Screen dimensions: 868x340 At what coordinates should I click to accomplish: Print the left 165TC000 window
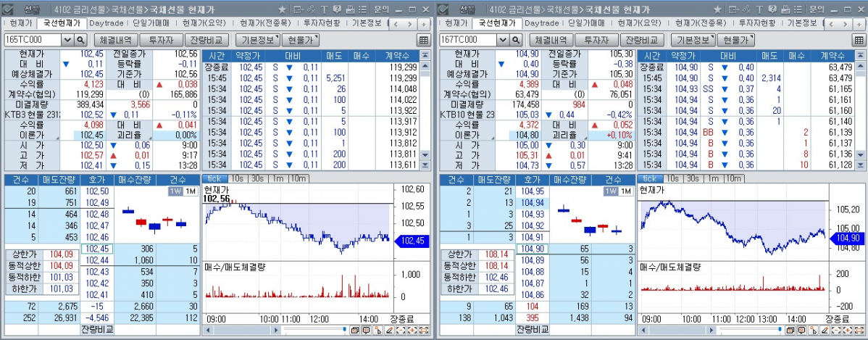pyautogui.click(x=350, y=9)
